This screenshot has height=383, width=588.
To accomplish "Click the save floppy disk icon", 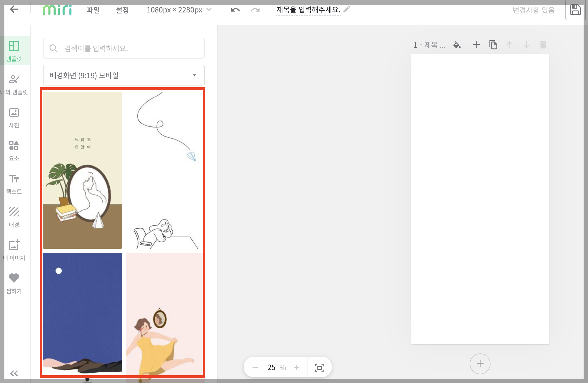I will (575, 10).
